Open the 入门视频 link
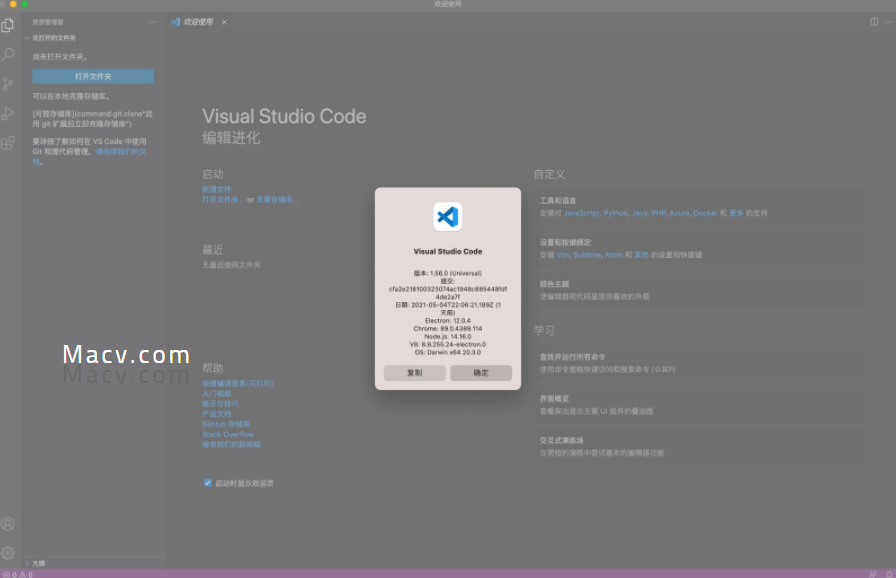 (x=217, y=394)
